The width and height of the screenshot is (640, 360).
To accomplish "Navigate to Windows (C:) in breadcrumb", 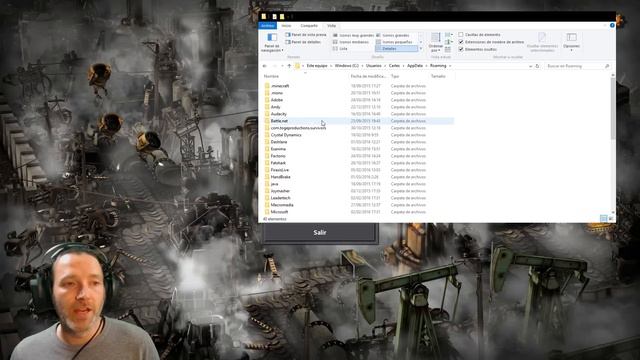I will tap(347, 66).
